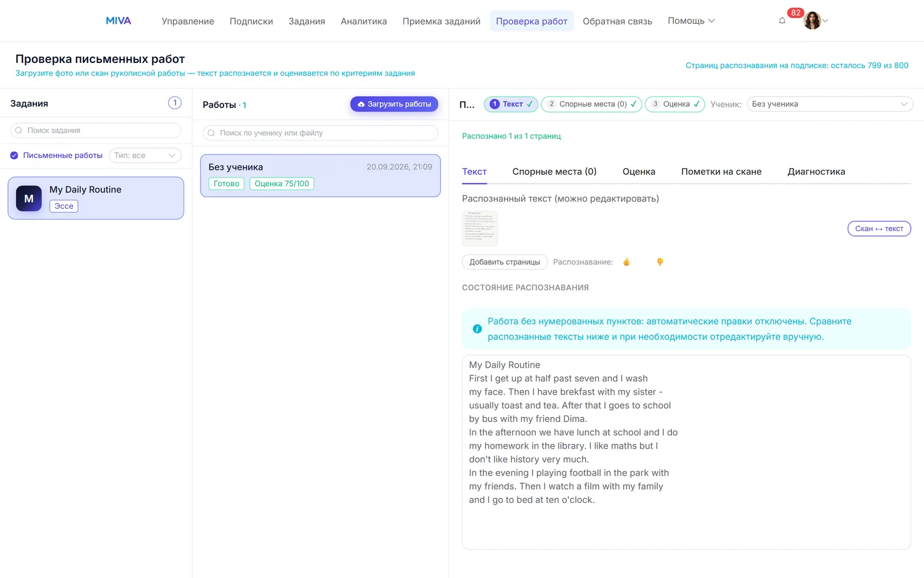Click the My Daily Routine 'M' icon

(x=29, y=198)
